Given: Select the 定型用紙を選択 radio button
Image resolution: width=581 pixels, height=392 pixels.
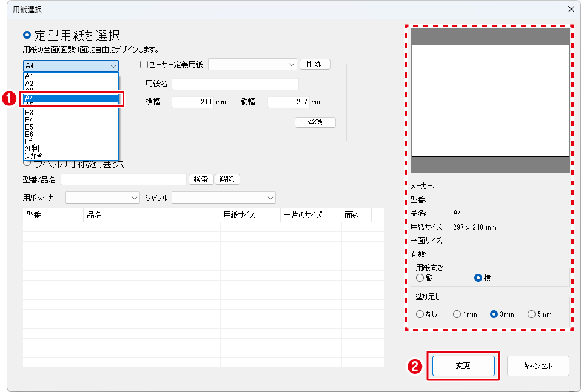Looking at the screenshot, I should [x=27, y=36].
